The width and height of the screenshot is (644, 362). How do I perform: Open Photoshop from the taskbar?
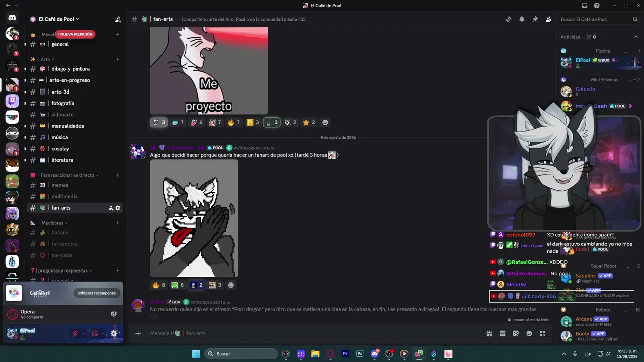(x=360, y=354)
